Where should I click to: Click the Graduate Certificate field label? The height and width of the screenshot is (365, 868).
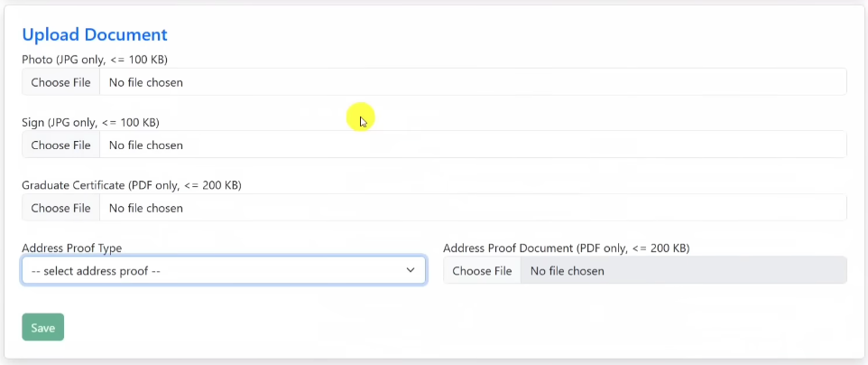point(73,185)
